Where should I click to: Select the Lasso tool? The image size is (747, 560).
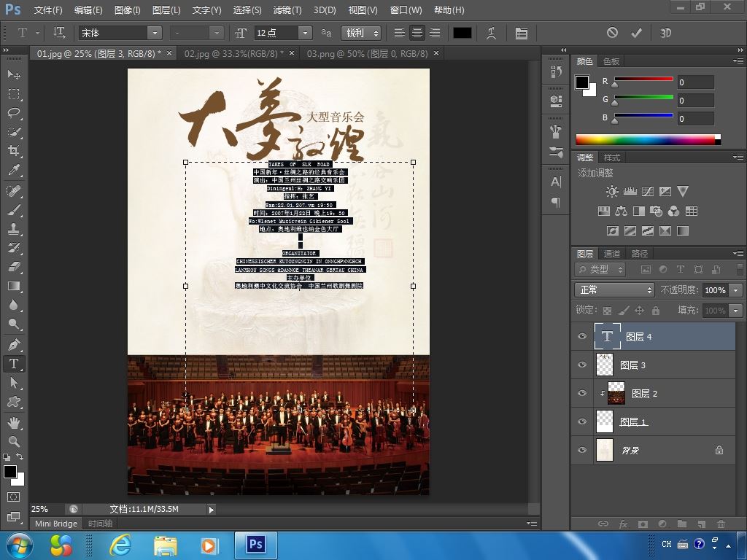click(14, 113)
